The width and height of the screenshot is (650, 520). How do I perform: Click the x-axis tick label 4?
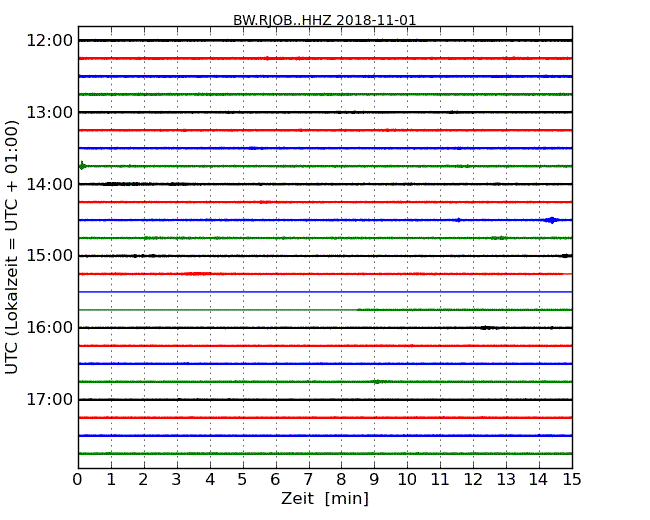coord(210,480)
